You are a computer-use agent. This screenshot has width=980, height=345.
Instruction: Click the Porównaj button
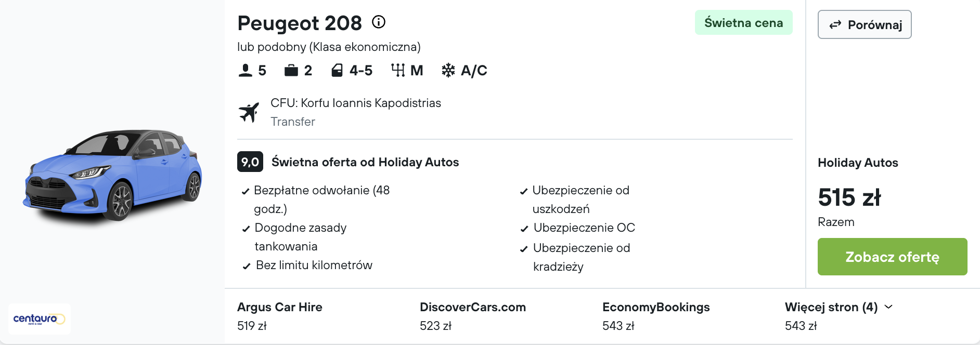pos(864,24)
